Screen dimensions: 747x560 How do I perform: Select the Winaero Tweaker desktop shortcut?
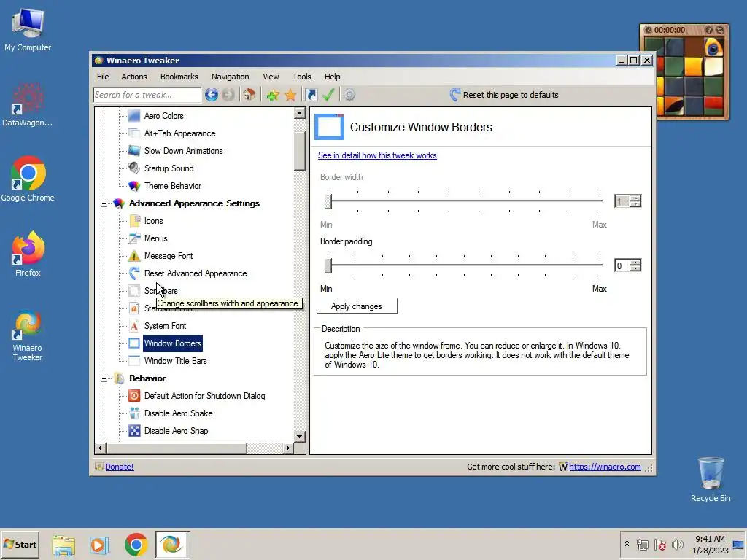point(28,335)
